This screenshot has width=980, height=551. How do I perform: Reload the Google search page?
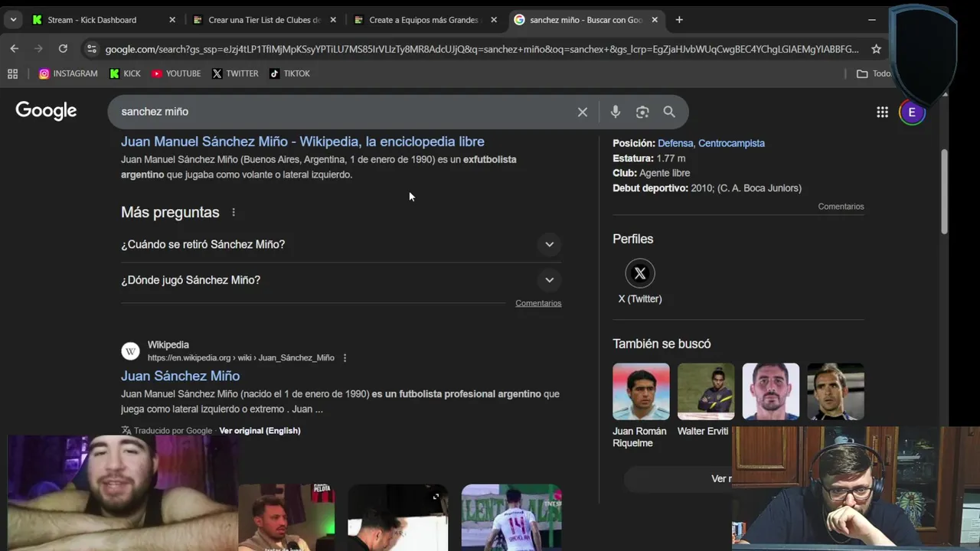63,49
